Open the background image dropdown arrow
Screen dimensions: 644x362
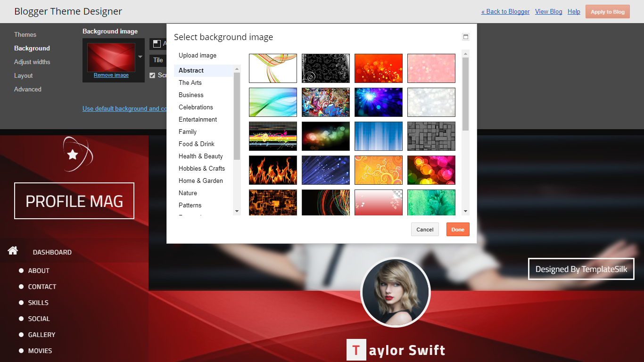pos(140,57)
